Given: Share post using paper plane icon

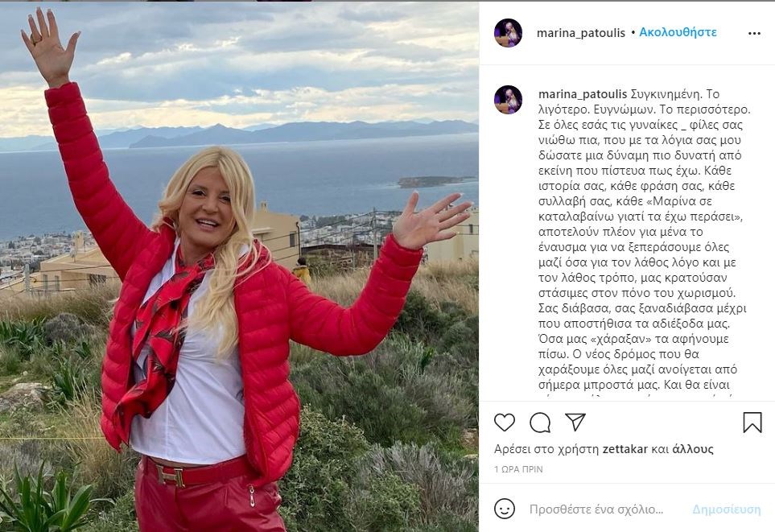Looking at the screenshot, I should pyautogui.click(x=575, y=423).
